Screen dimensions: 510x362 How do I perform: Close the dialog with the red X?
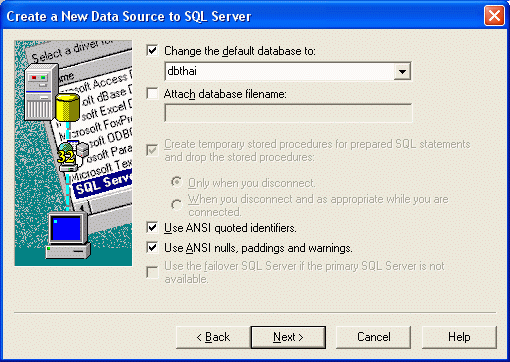pyautogui.click(x=494, y=16)
